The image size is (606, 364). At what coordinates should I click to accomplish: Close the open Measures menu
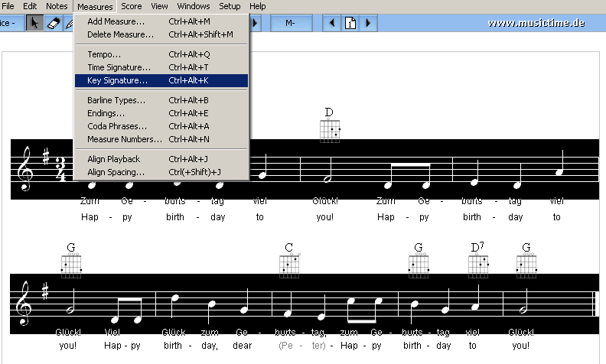click(95, 7)
